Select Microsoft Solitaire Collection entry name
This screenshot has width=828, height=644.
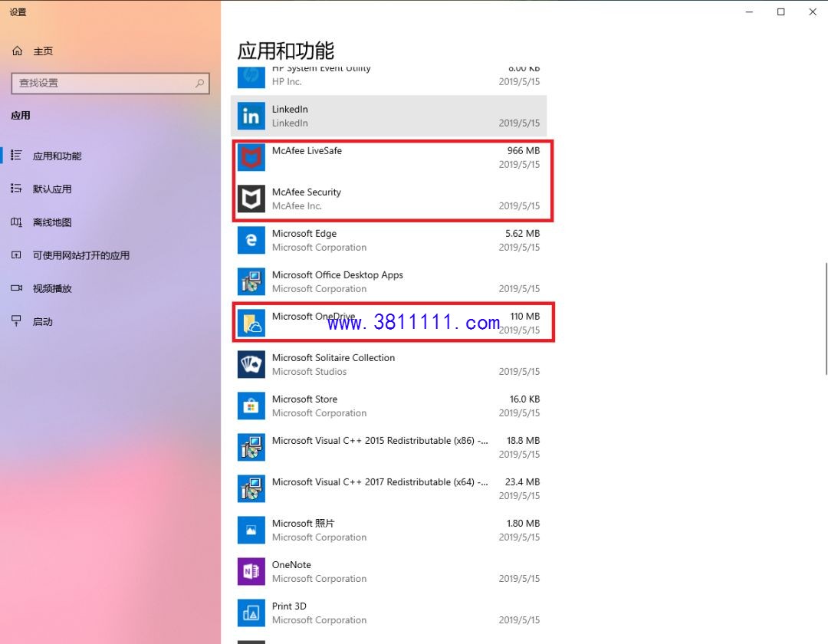[333, 358]
